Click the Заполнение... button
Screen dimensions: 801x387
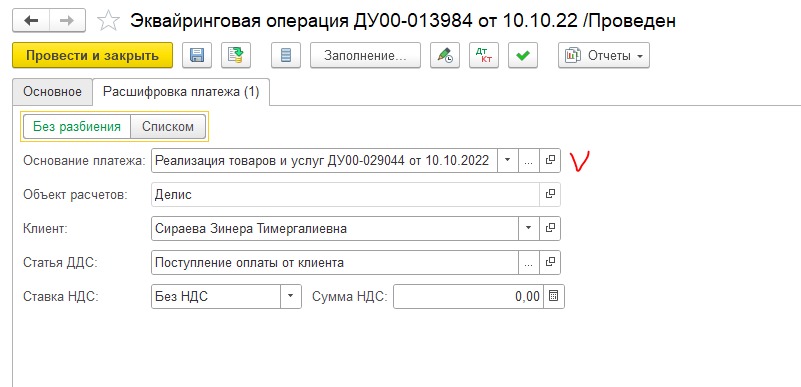(x=365, y=55)
